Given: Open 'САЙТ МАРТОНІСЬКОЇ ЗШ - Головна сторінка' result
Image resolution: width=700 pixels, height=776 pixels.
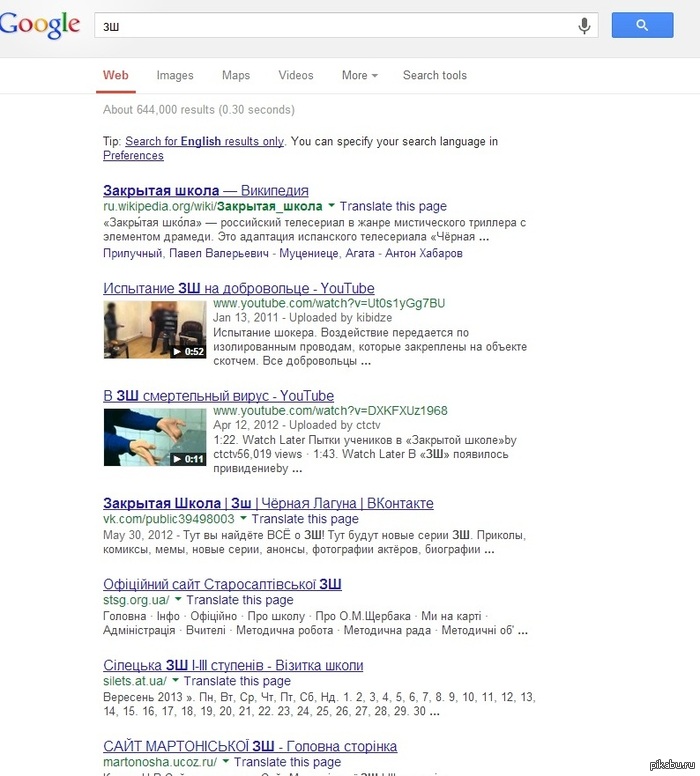Looking at the screenshot, I should coord(250,746).
